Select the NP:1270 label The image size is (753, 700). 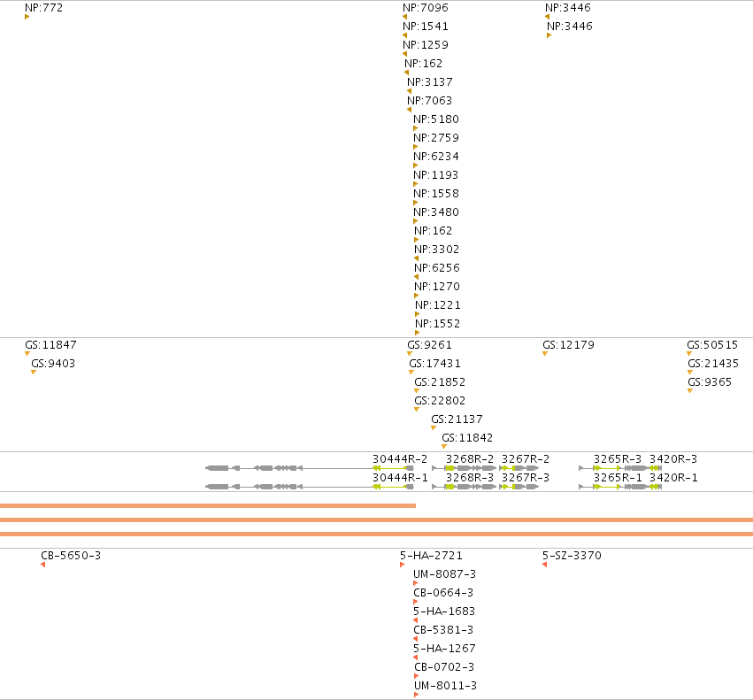pos(437,287)
